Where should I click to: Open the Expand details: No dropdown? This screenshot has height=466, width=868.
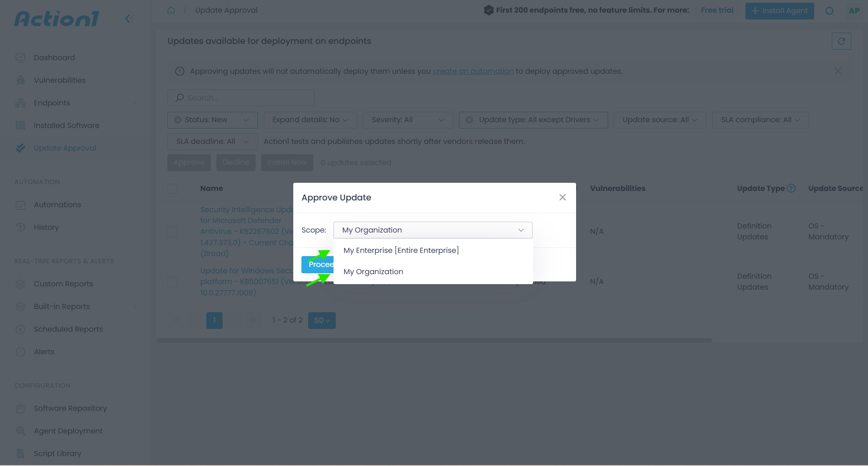(x=310, y=120)
